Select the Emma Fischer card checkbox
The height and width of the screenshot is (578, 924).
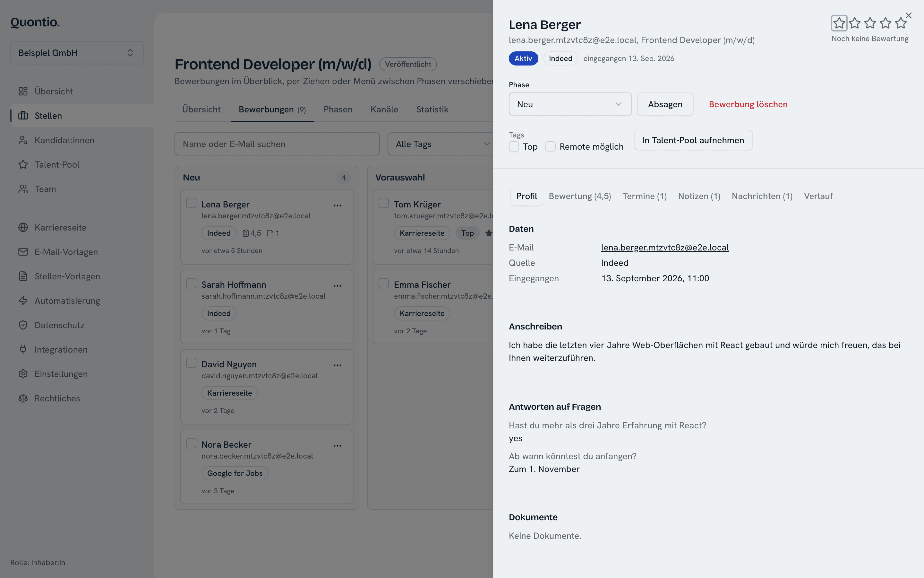tap(383, 283)
